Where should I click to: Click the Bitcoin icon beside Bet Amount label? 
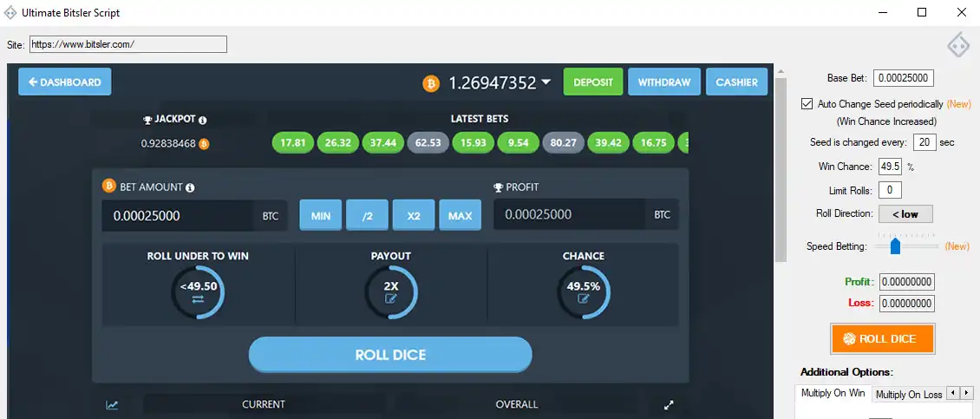[108, 187]
